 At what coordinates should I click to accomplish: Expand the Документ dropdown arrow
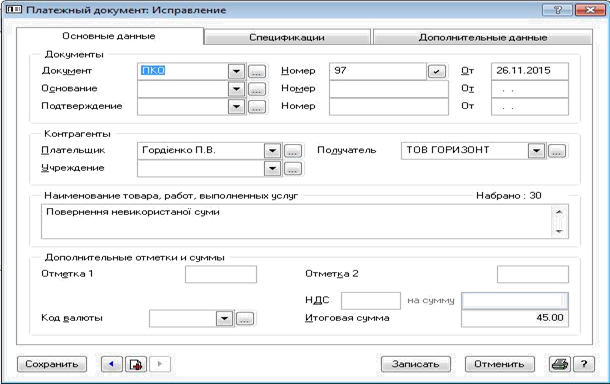(236, 71)
